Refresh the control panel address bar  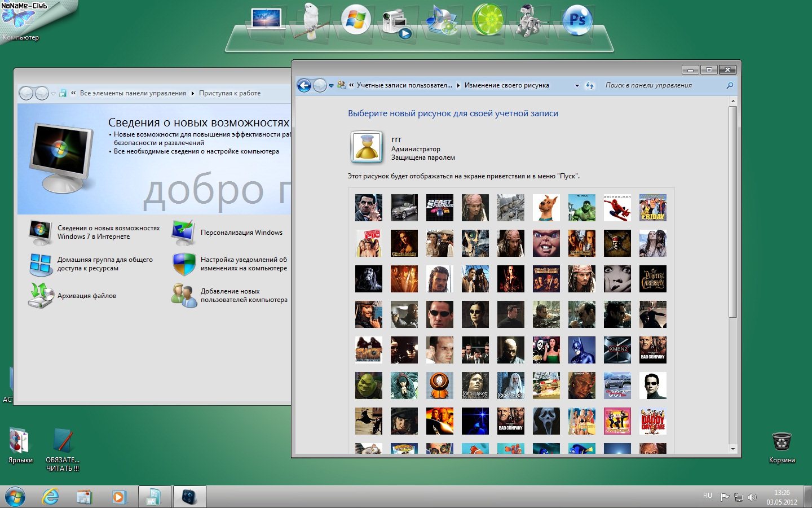(x=590, y=86)
